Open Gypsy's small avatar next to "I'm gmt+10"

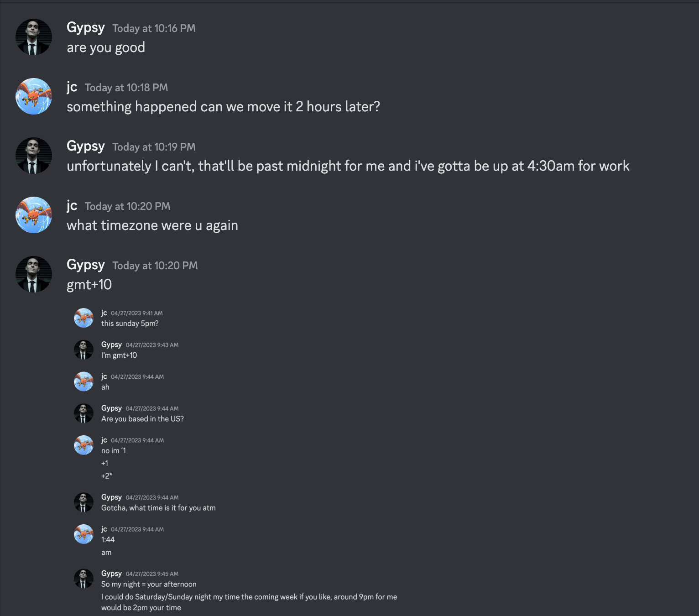tap(83, 350)
